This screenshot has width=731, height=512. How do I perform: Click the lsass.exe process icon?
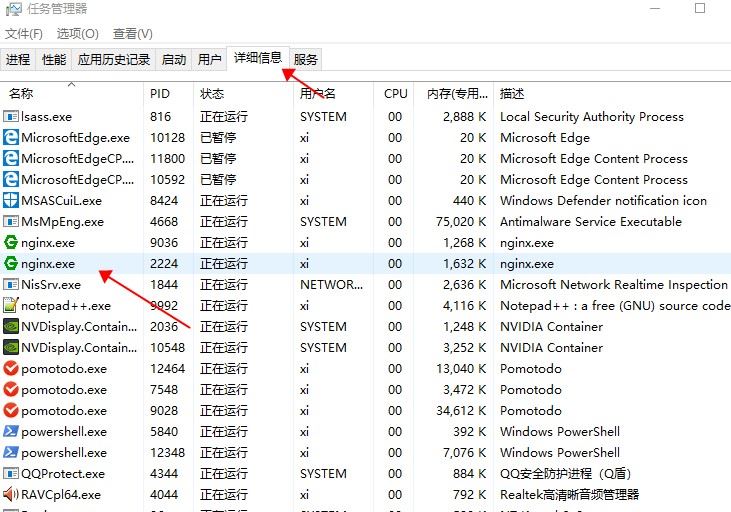coord(11,117)
